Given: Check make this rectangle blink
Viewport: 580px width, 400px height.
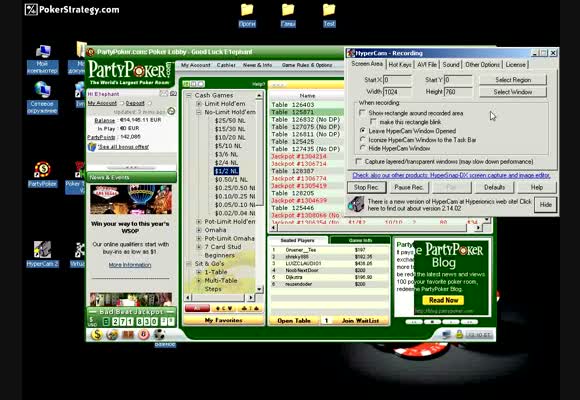Looking at the screenshot, I should point(373,121).
